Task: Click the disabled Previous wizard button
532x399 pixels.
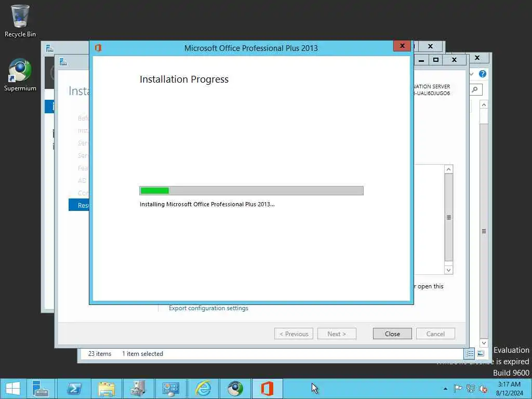Action: click(294, 334)
